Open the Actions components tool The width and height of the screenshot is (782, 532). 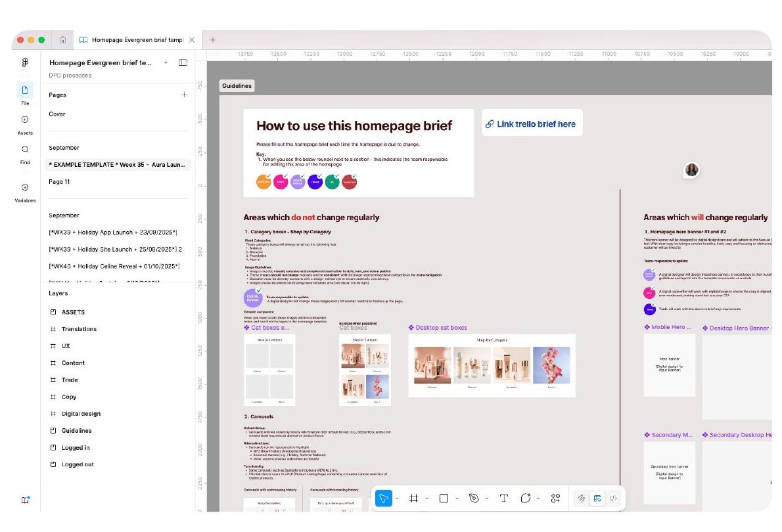point(555,498)
